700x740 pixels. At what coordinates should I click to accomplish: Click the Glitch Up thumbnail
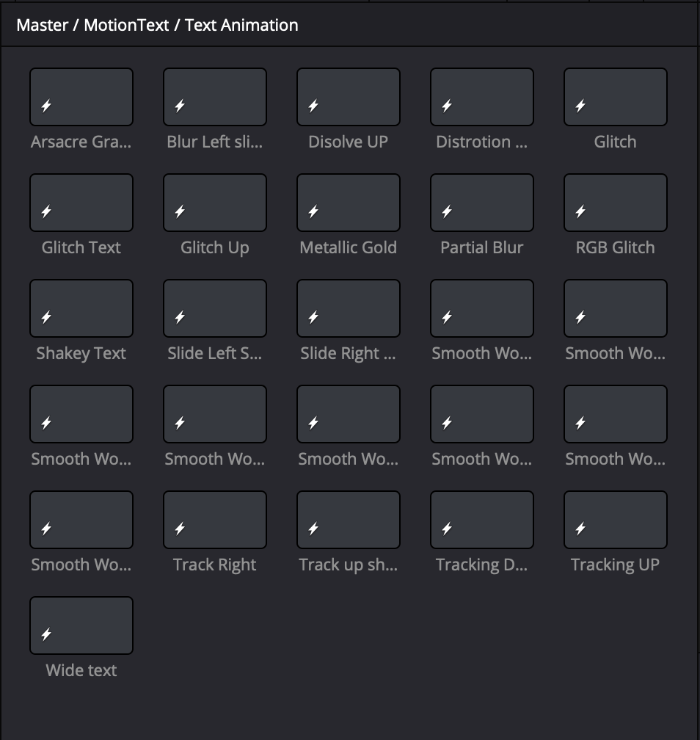pyautogui.click(x=215, y=203)
